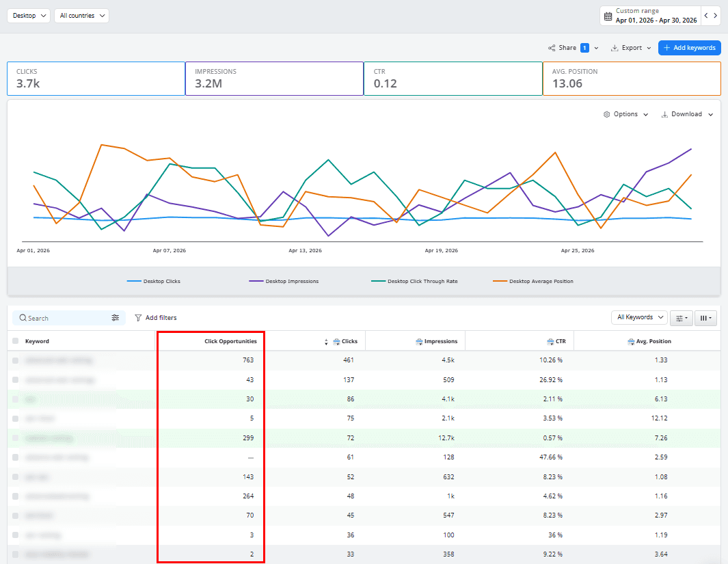The image size is (728, 564).
Task: Toggle Desktop Average Position legend line
Action: 533,281
